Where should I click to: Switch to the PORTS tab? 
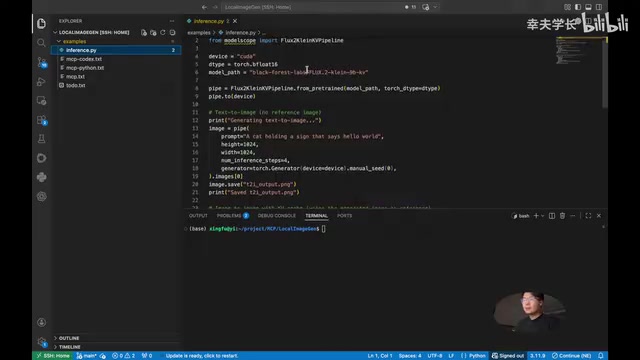(344, 216)
